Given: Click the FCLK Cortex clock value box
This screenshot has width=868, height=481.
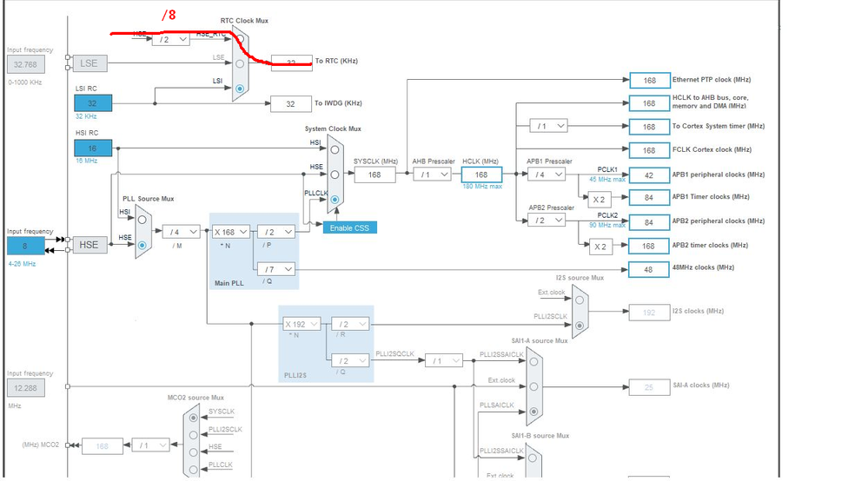Looking at the screenshot, I should point(649,150).
